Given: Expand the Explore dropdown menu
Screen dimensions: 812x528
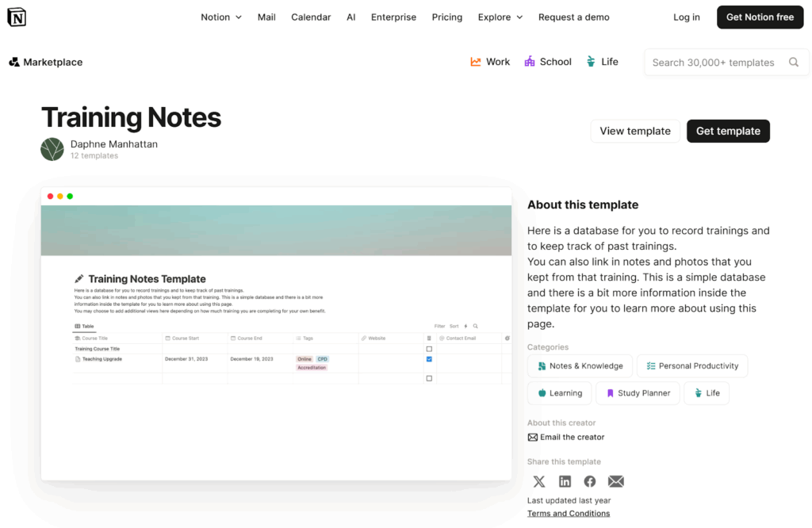Looking at the screenshot, I should (x=500, y=17).
